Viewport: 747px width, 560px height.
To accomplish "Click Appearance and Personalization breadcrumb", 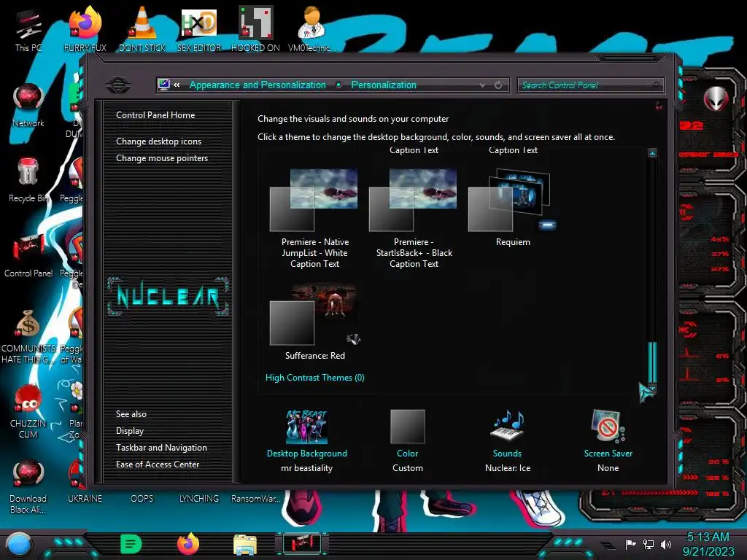I will tap(258, 85).
